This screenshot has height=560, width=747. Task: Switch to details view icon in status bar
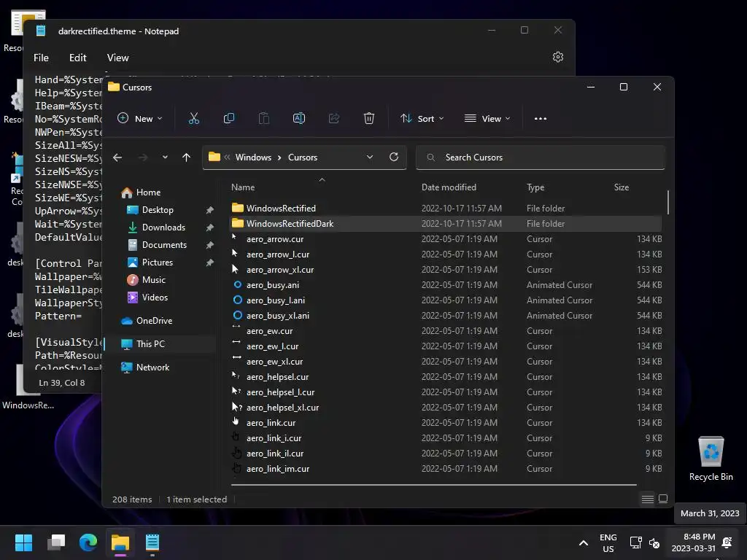point(648,499)
